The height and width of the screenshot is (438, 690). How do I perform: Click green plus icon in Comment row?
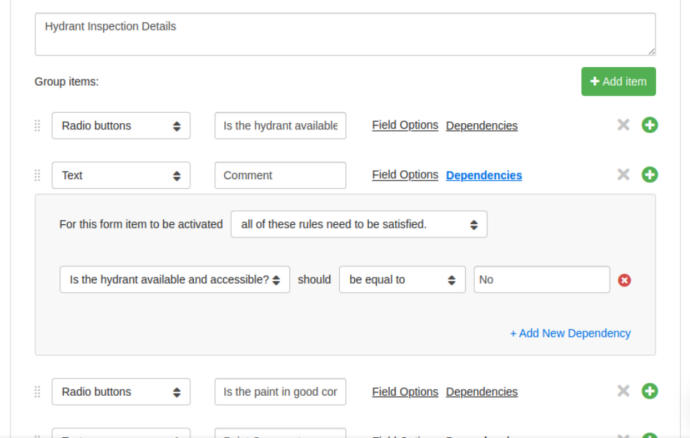[x=650, y=175]
